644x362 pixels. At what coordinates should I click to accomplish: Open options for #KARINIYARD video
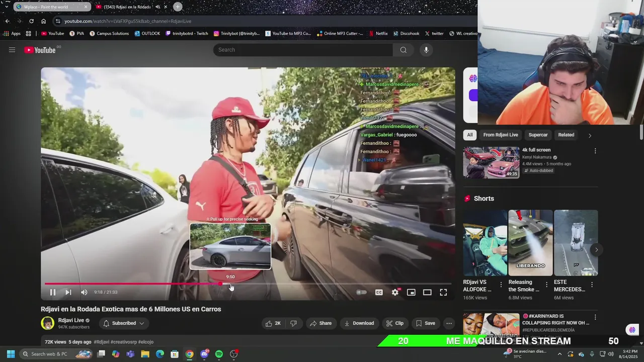coord(595,317)
